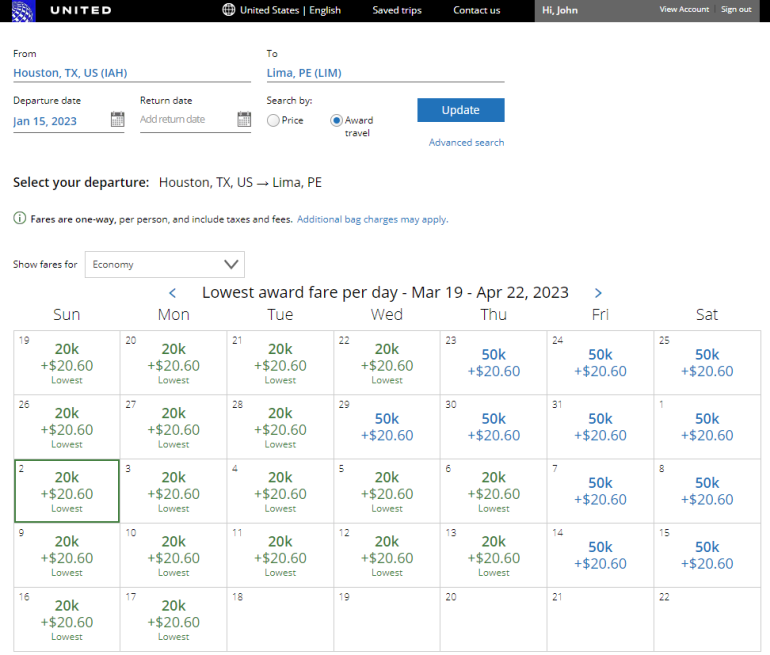Open the return date calendar icon
Viewport: 770px width, 655px height.
(x=244, y=120)
